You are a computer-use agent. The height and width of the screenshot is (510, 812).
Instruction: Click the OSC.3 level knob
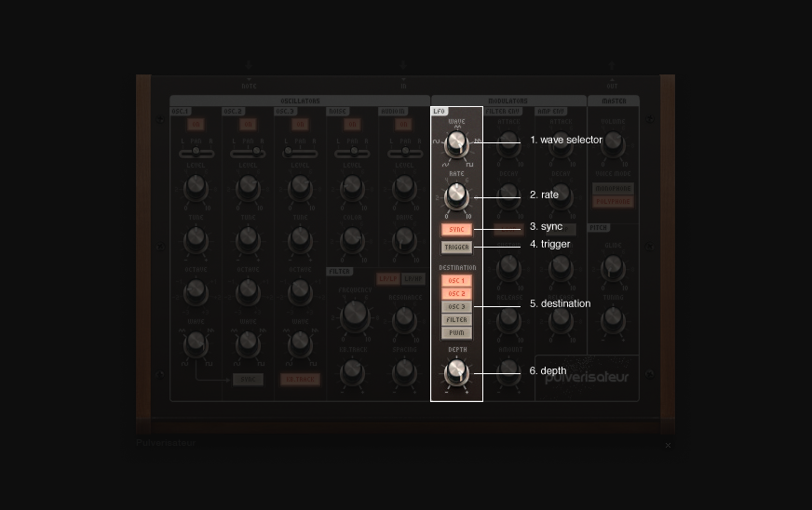click(x=301, y=186)
